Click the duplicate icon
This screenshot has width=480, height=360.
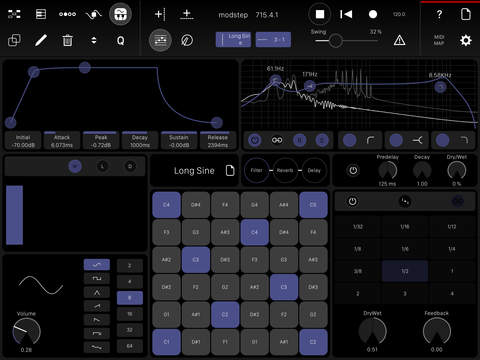point(14,40)
